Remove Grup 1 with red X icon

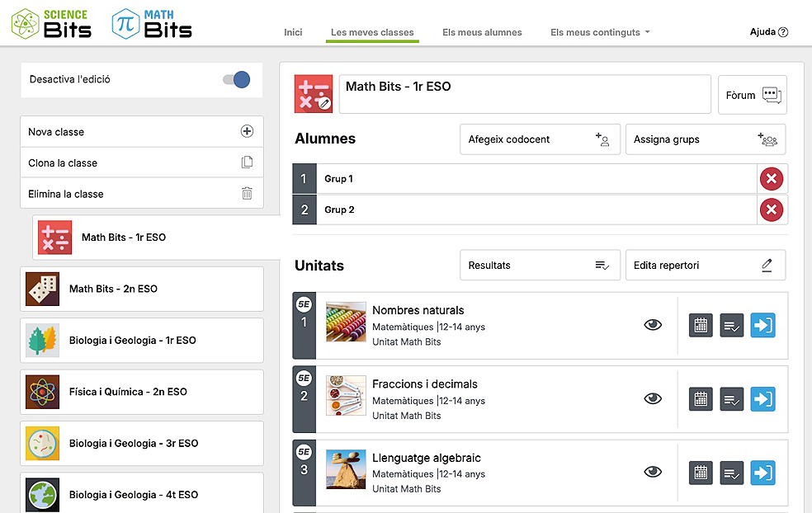point(771,179)
